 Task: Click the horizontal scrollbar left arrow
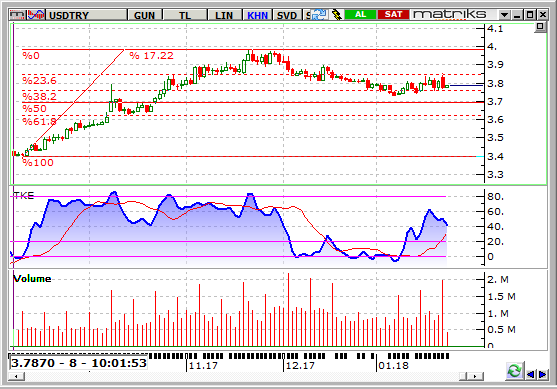point(16,376)
